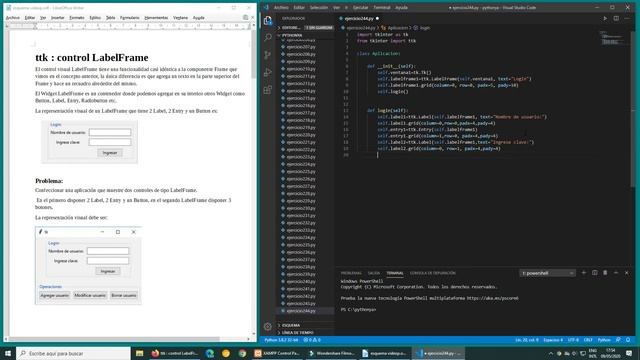640x360 pixels.
Task: Click the taskbar clock showing date and time
Action: [x=611, y=353]
